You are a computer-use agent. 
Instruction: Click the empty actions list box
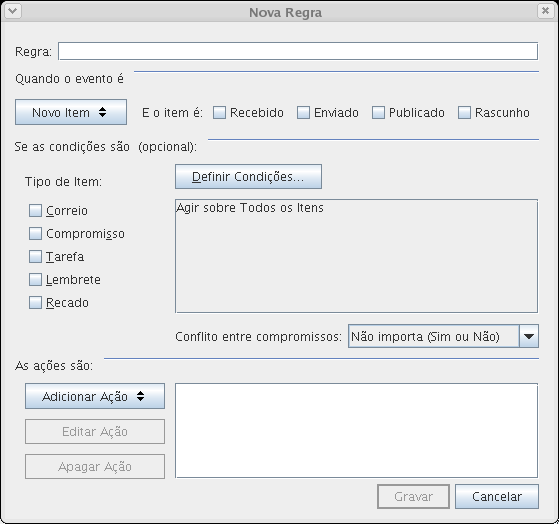pyautogui.click(x=357, y=431)
